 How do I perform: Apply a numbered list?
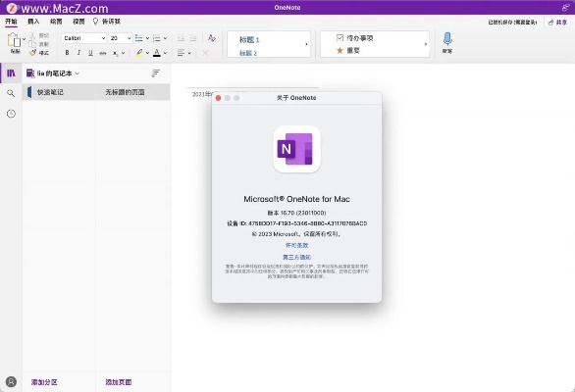[x=157, y=38]
